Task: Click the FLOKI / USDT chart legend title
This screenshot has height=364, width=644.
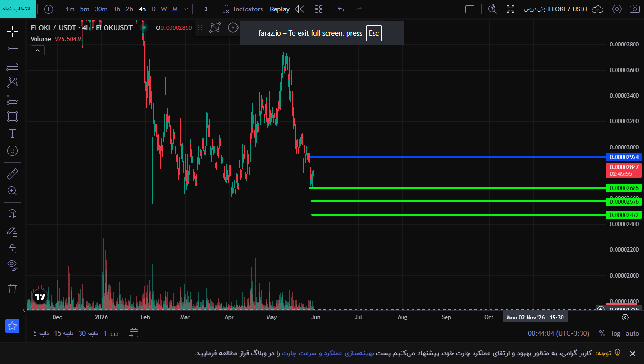Action: 81,27
